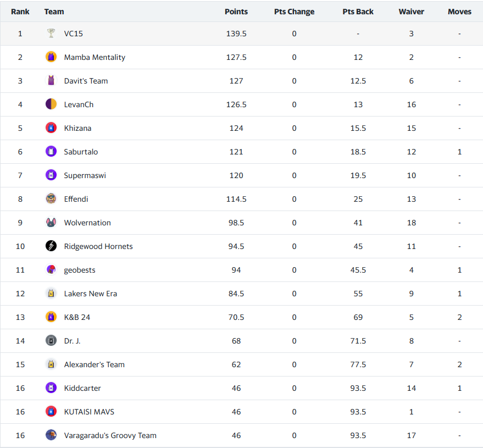
Task: Click the Waiver column header
Action: tap(411, 12)
